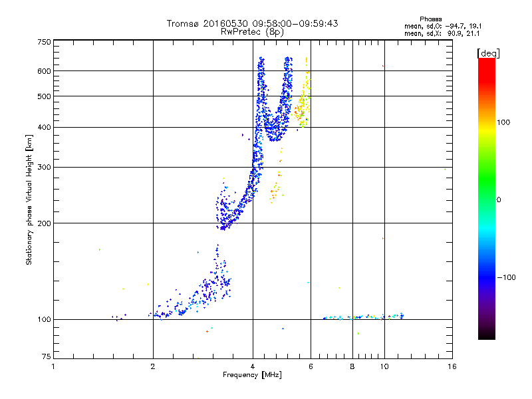Click the y-axis tick label '200'
Image resolution: width=532 pixels, height=399 pixels.
(44, 223)
